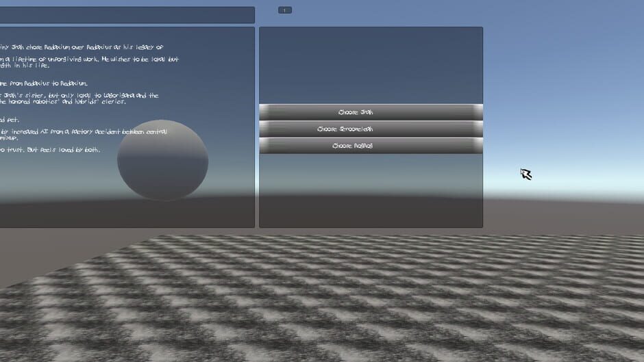This screenshot has width=644, height=362.
Task: Click the bottom Choose button under the middle one
Action: coord(371,146)
